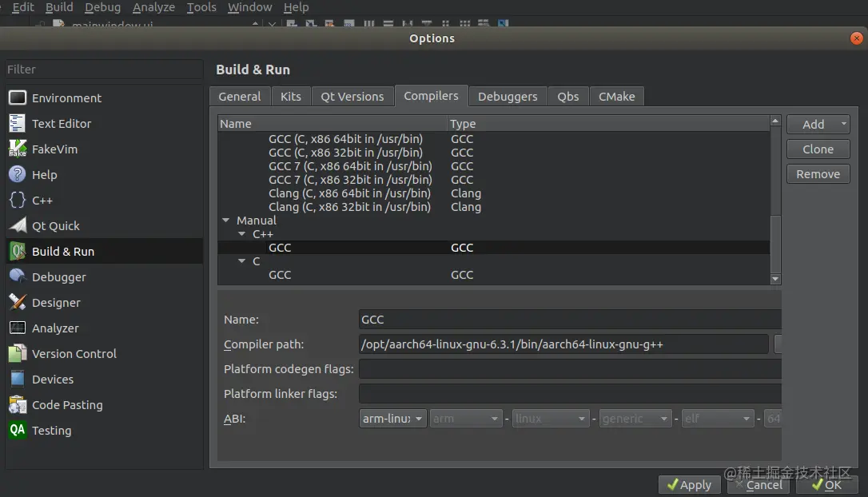Cancel the Options dialog
Screen dimensions: 868x497
click(x=759, y=485)
